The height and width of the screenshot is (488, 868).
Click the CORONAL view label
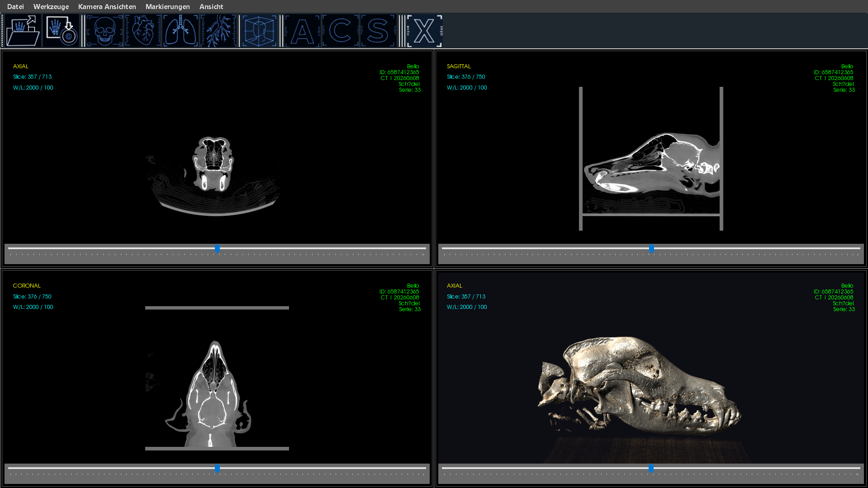(x=27, y=285)
